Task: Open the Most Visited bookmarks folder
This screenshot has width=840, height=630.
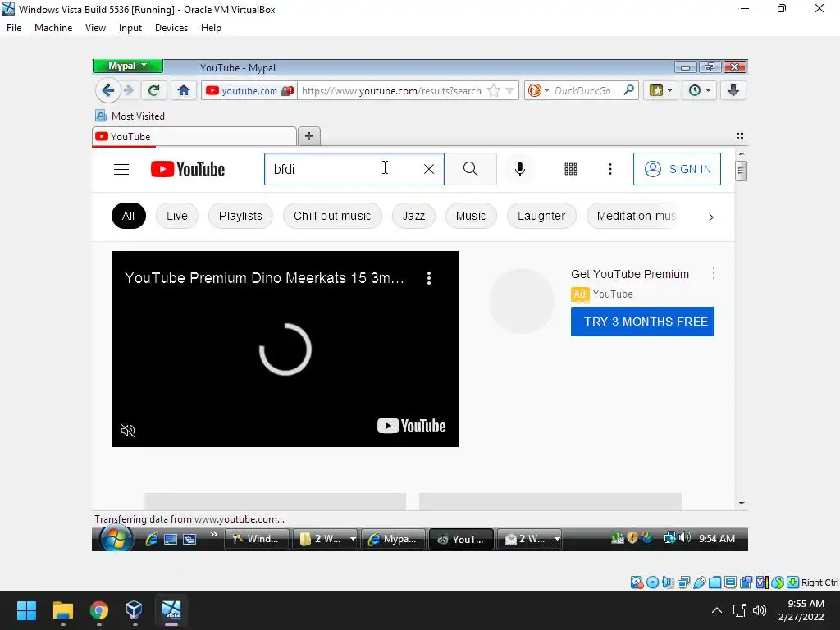Action: point(130,116)
